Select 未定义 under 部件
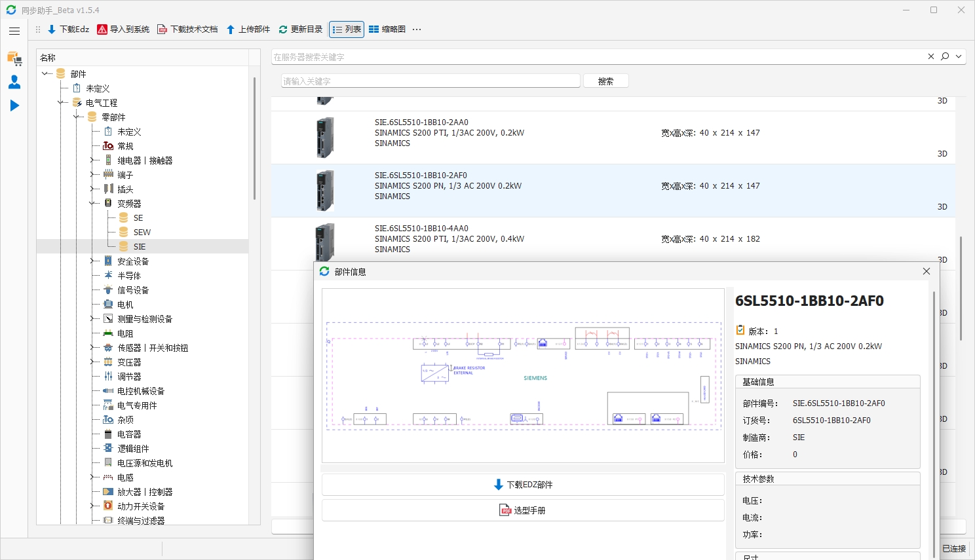Screen dimensions: 975x560 tap(98, 88)
